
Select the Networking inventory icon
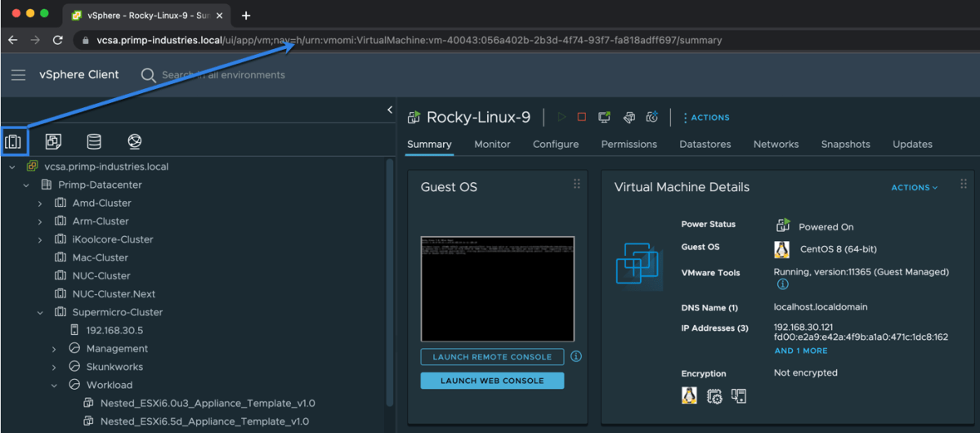(134, 142)
